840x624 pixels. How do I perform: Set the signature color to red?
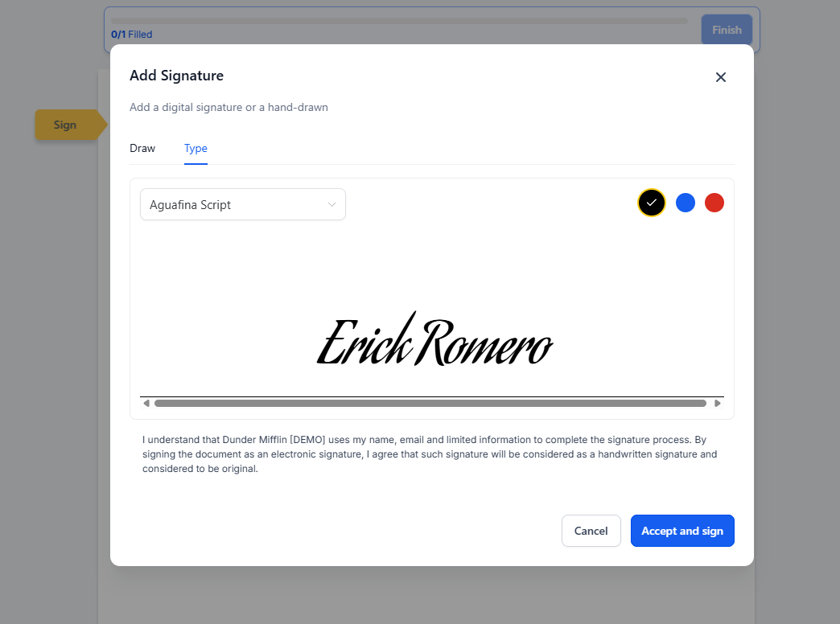[714, 203]
